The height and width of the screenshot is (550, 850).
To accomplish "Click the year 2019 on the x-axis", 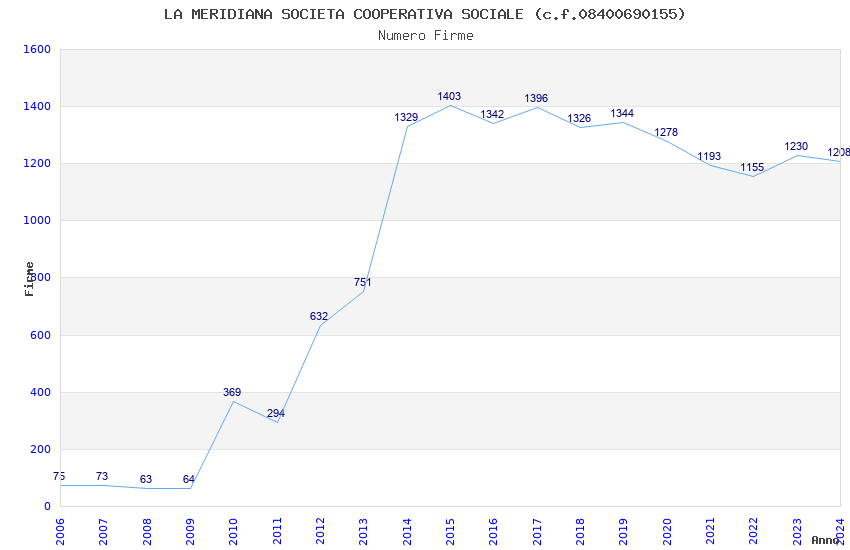I will click(x=624, y=532).
